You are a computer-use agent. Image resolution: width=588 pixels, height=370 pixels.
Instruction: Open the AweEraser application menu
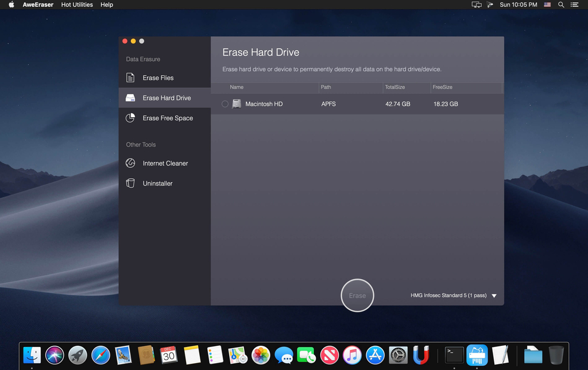click(x=39, y=5)
